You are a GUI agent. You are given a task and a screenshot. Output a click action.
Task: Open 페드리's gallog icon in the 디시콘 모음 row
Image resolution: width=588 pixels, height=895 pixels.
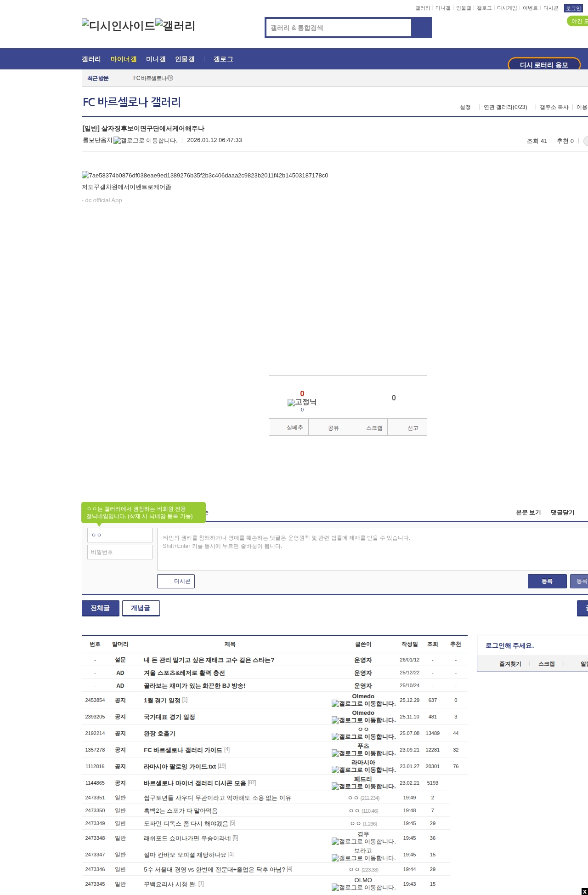364,787
